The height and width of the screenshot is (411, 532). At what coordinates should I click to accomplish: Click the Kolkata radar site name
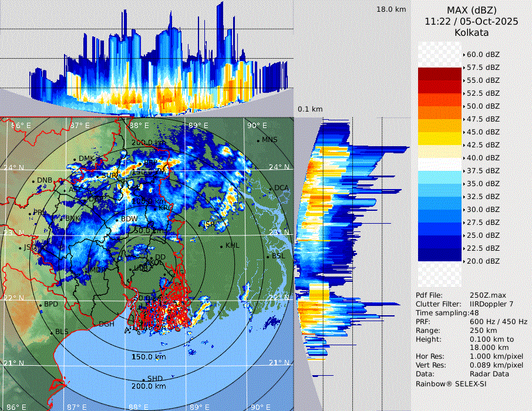(x=472, y=33)
